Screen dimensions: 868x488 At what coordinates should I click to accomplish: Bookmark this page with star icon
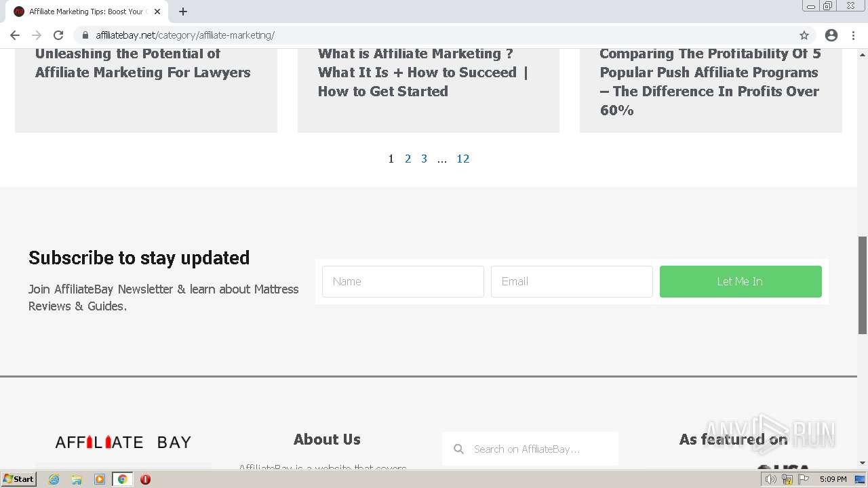(804, 35)
